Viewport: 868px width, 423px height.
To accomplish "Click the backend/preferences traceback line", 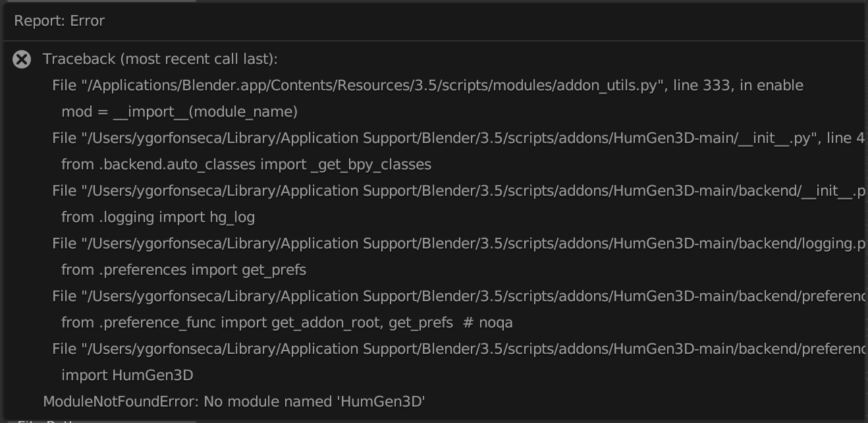I will click(454, 296).
